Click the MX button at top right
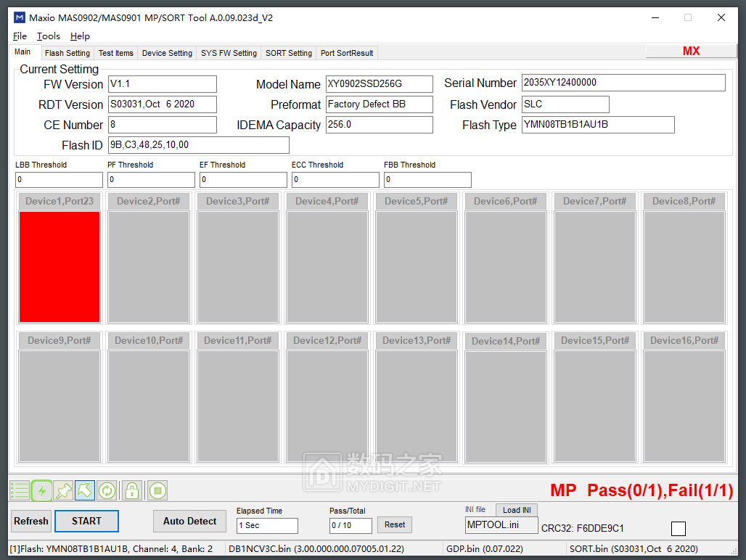The width and height of the screenshot is (746, 560). (691, 51)
